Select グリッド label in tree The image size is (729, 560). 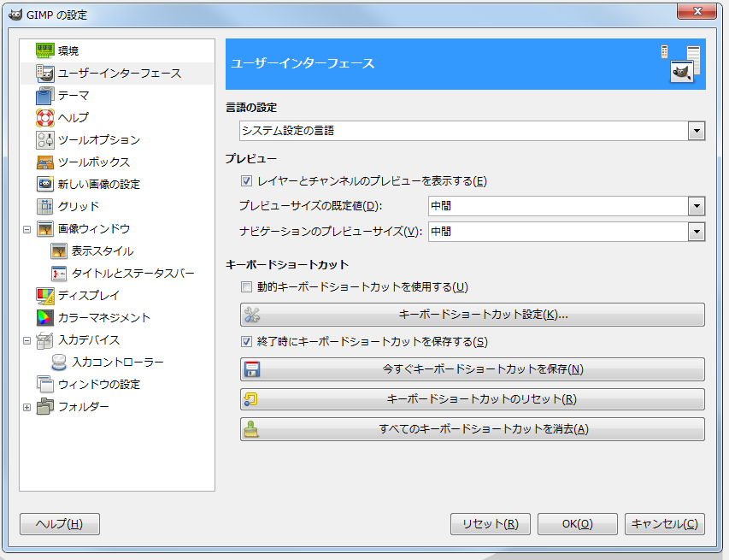79,207
